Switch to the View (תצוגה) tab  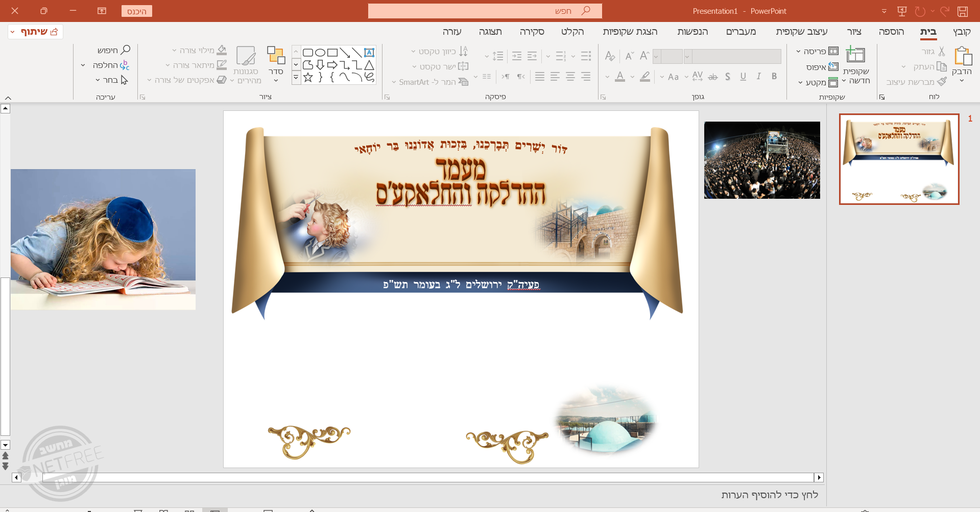click(x=490, y=32)
